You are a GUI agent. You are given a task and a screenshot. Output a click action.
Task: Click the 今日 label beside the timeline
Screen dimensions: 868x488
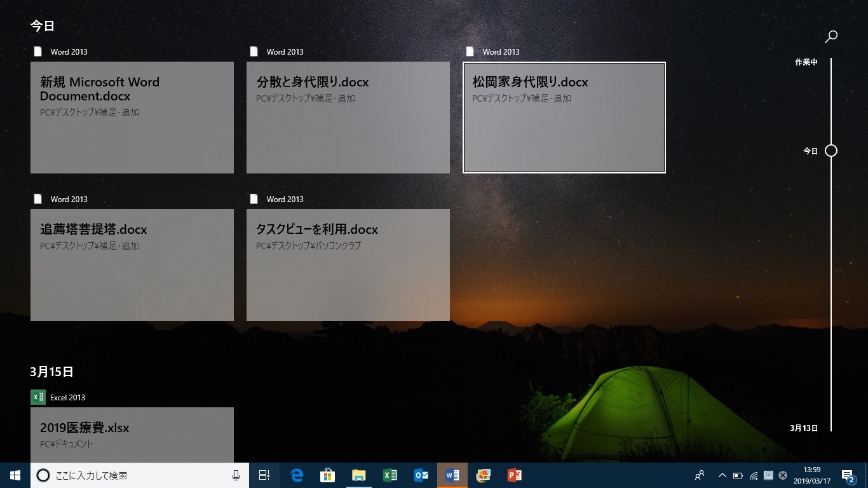(811, 151)
